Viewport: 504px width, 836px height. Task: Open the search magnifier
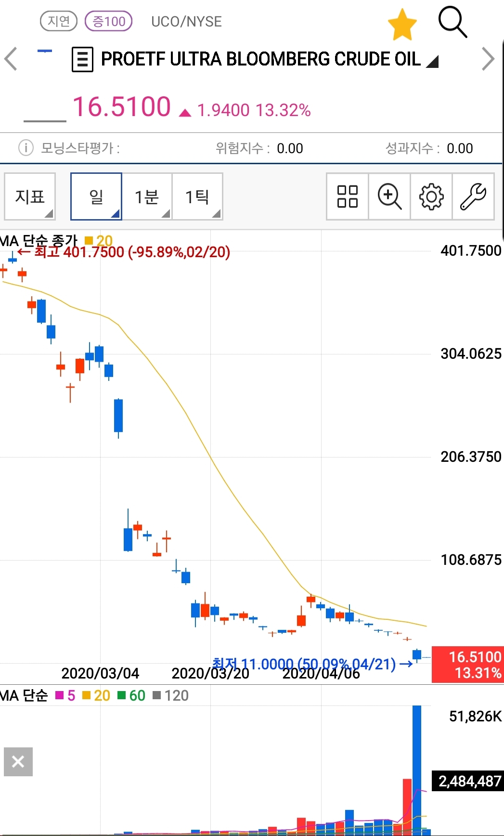click(452, 22)
